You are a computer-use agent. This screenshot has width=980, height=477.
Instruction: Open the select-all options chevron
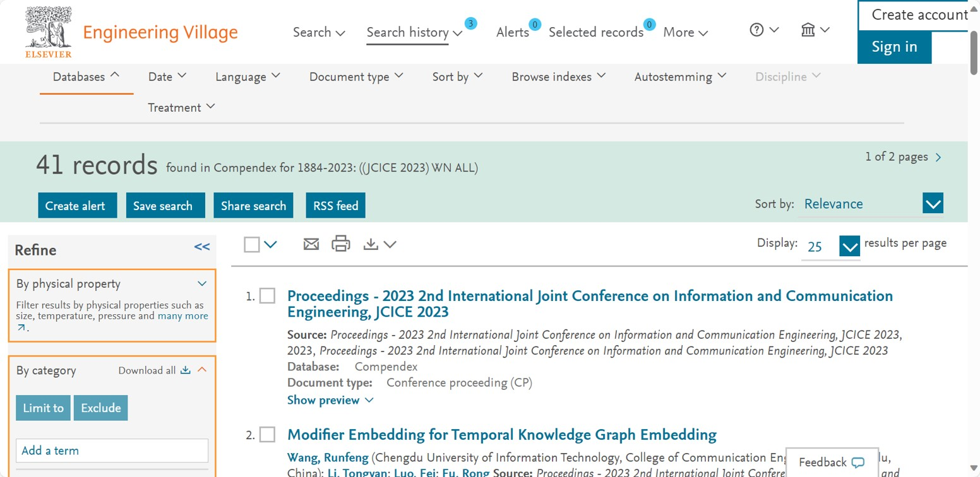270,244
